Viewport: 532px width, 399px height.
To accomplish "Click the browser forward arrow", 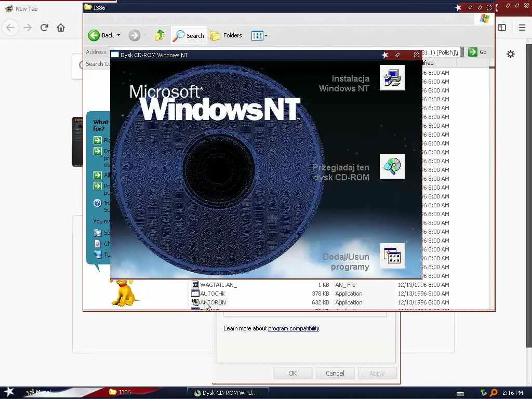I will (28, 28).
